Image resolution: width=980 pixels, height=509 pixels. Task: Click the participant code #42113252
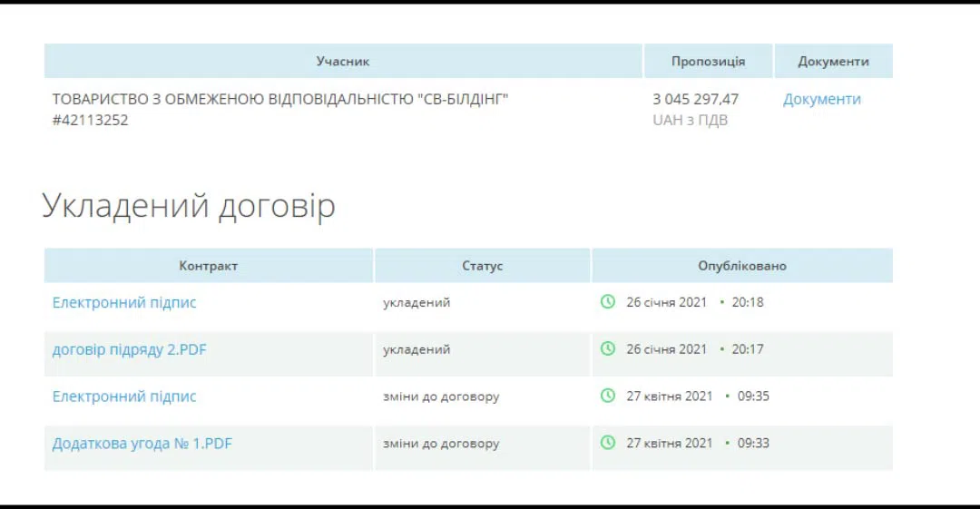tap(90, 120)
